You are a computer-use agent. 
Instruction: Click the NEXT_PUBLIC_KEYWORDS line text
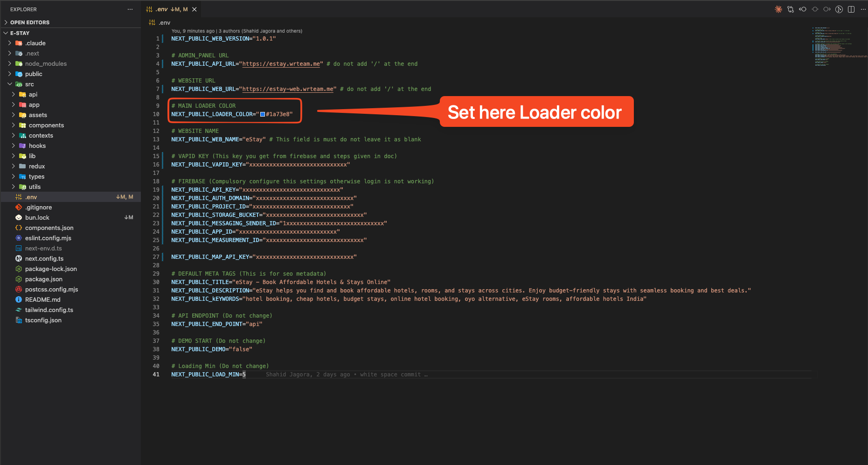click(409, 299)
